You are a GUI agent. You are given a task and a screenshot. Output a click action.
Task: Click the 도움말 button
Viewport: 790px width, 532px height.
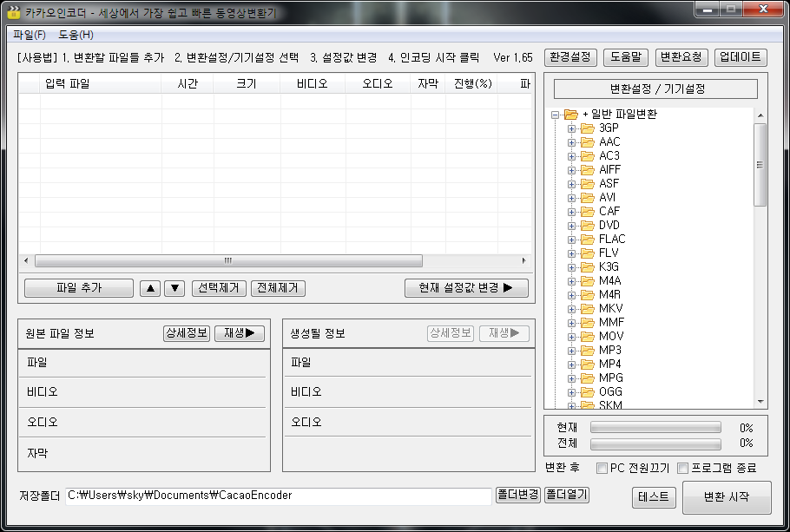pyautogui.click(x=626, y=57)
